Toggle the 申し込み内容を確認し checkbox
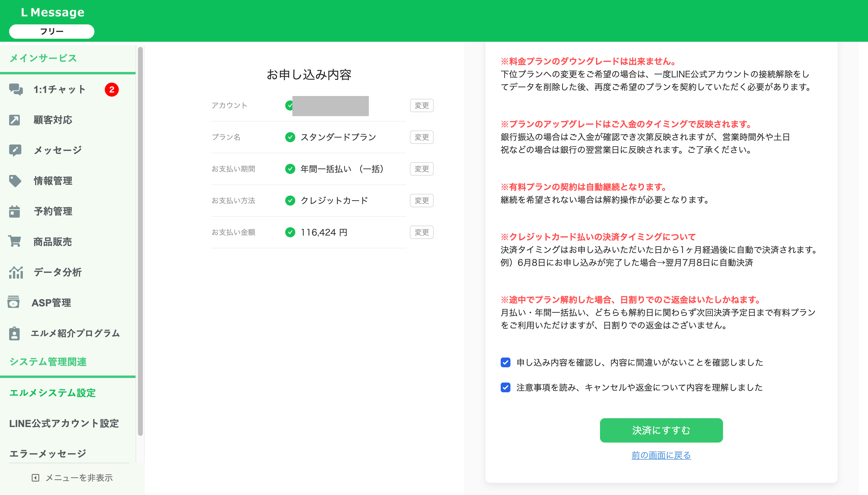 [x=505, y=362]
